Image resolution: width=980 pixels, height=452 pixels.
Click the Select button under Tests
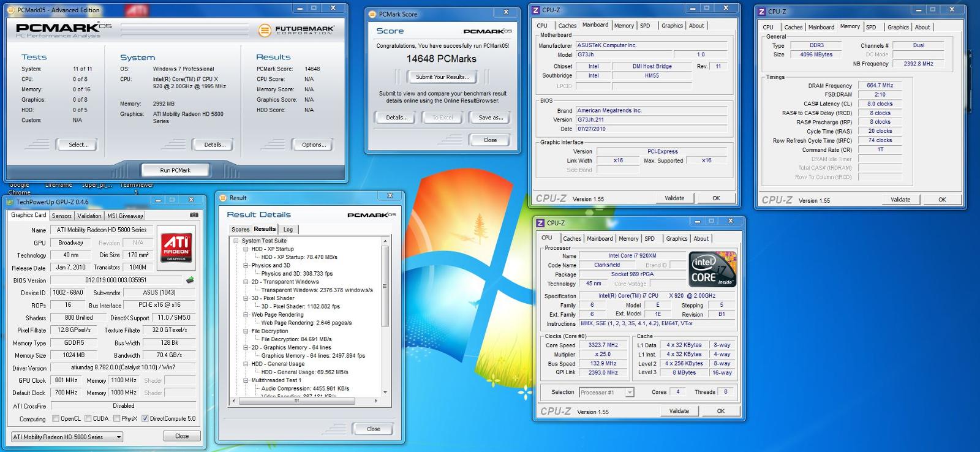point(78,145)
